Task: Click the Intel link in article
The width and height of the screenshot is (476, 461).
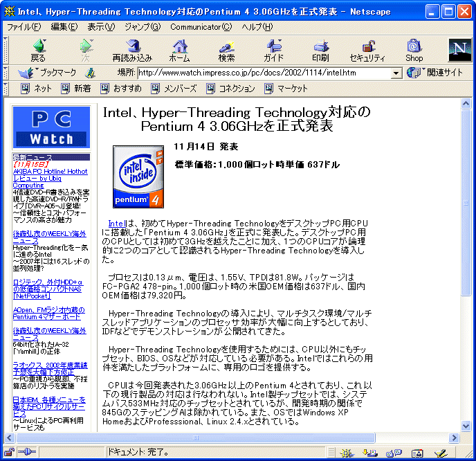Action: point(117,224)
